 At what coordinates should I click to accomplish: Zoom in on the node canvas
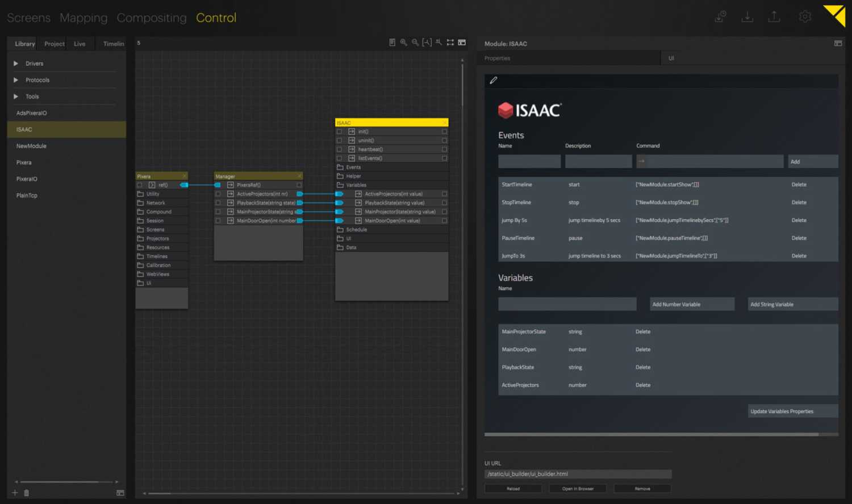tap(403, 42)
